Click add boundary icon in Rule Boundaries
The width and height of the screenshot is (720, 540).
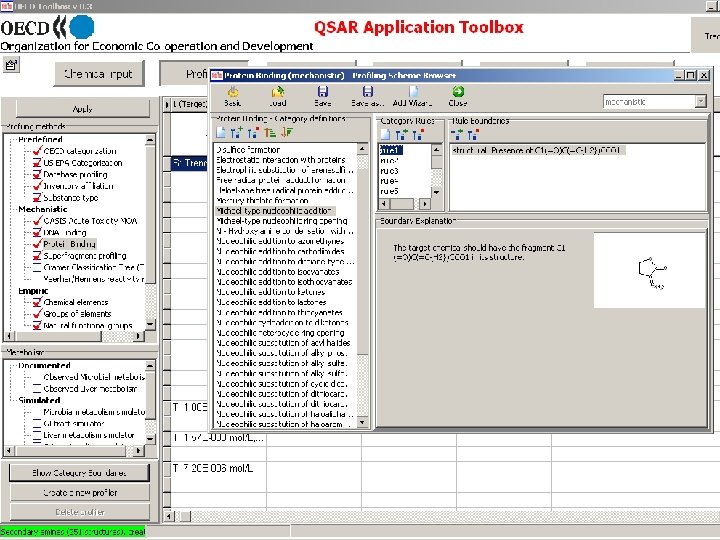click(x=457, y=135)
